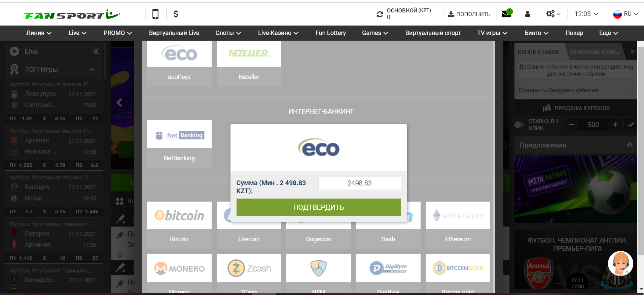Open the TV игры menu

(492, 33)
